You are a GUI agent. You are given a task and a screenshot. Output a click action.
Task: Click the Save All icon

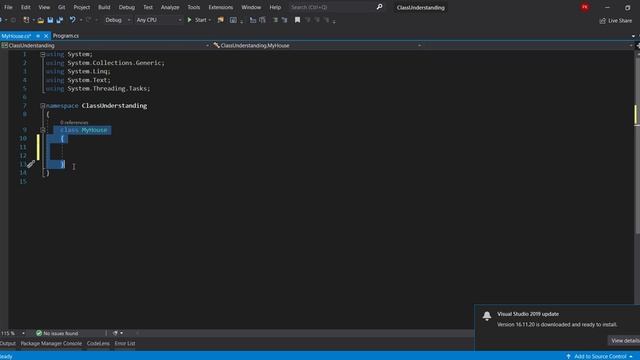pyautogui.click(x=60, y=20)
